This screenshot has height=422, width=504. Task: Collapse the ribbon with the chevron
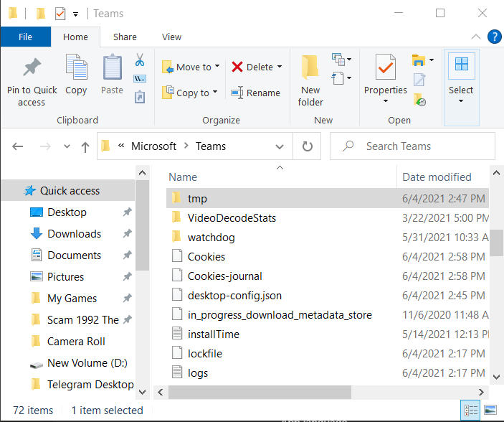point(476,37)
